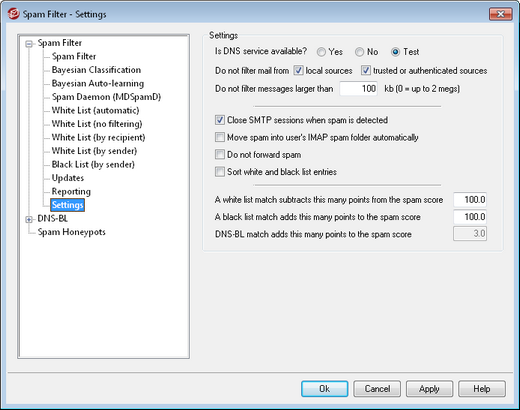Image resolution: width=520 pixels, height=410 pixels.
Task: Go to Spam Honeypots in the tree
Action: point(71,232)
